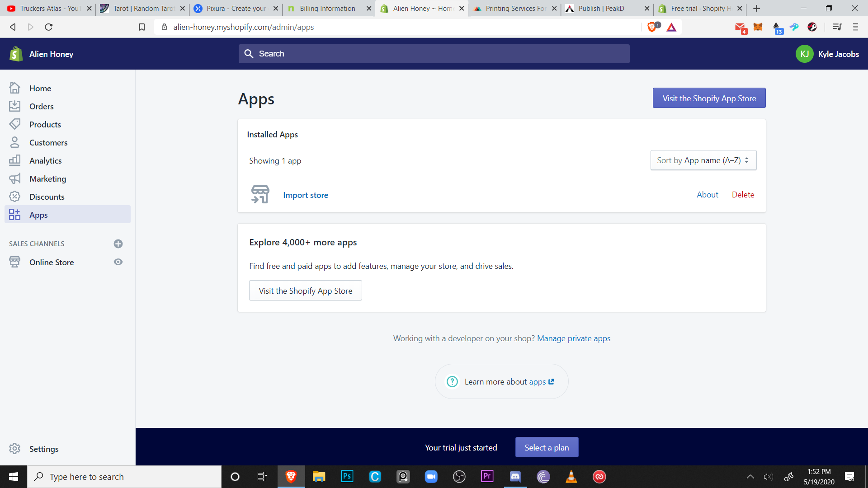This screenshot has width=868, height=488.
Task: Open Discord from taskbar
Action: pos(515,477)
